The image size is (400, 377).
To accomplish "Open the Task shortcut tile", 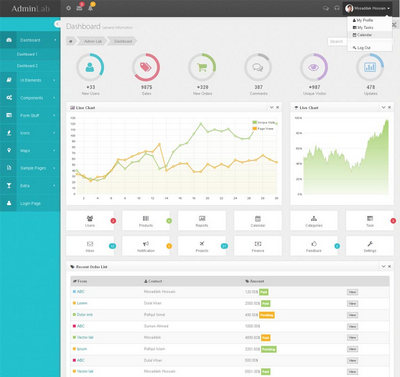I will 370,221.
